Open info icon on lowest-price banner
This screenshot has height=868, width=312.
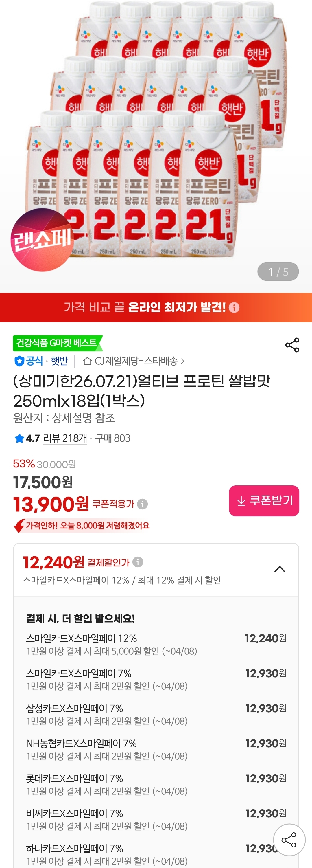234,307
